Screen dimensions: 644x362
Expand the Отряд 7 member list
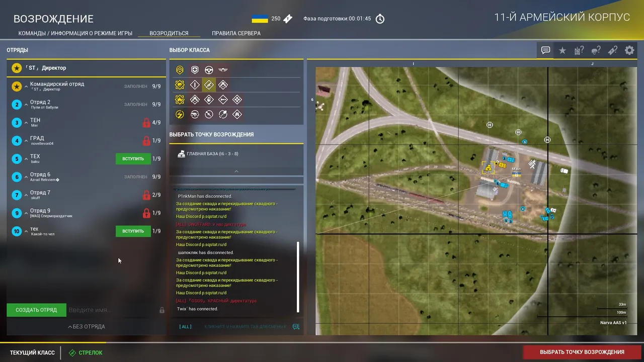26,195
